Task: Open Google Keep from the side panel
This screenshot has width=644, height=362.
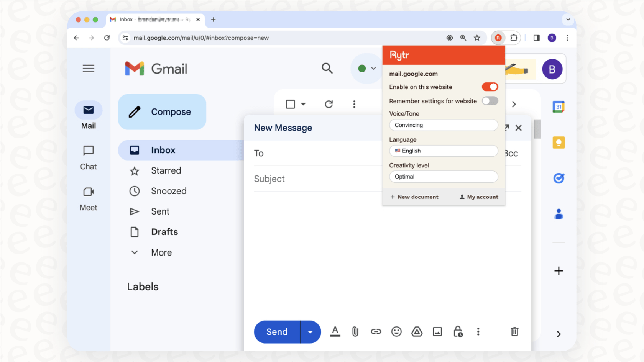Action: point(559,143)
